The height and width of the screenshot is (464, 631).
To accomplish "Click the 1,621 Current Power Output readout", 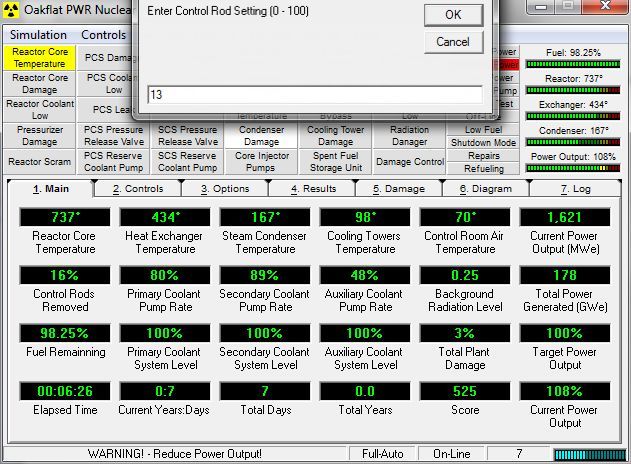I will tap(565, 217).
